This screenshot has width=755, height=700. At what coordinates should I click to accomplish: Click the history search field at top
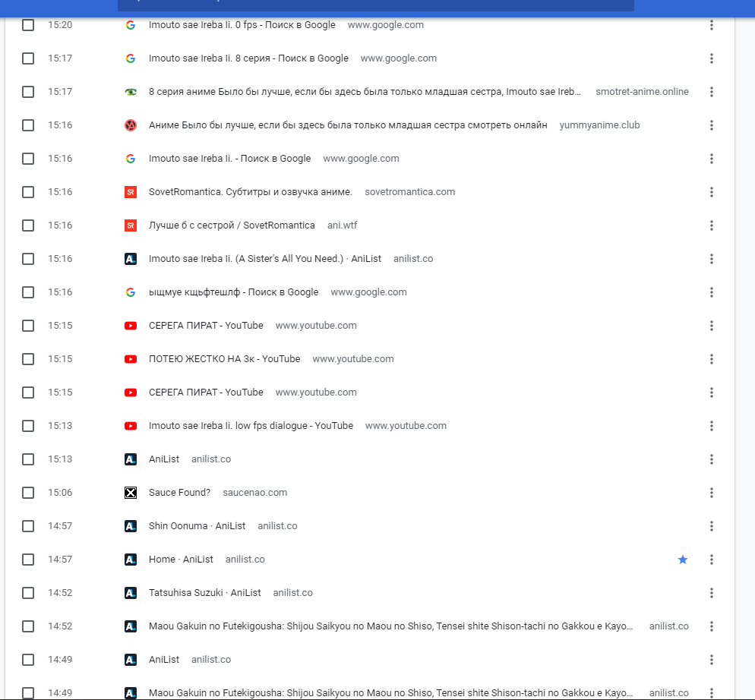point(375,5)
